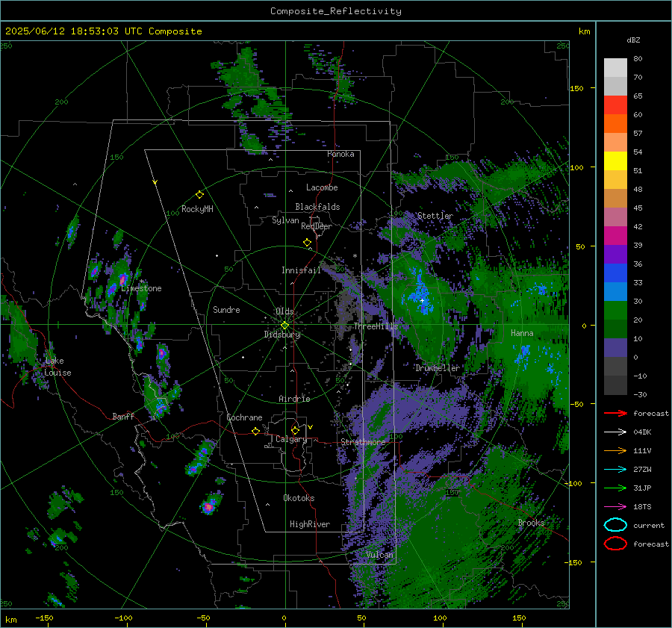Image resolution: width=672 pixels, height=628 pixels.
Task: Click the Lacombe label
Action: (x=322, y=187)
